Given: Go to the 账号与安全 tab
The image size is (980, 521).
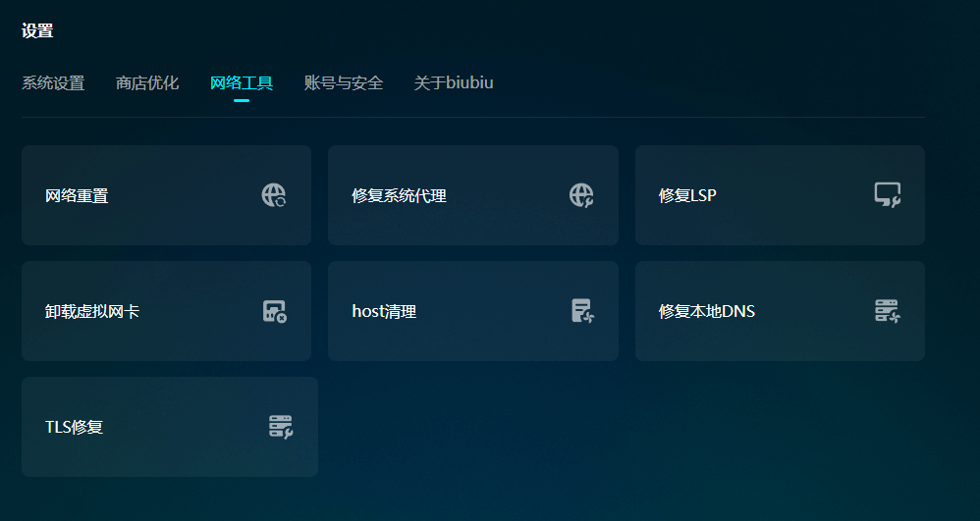Looking at the screenshot, I should (343, 82).
